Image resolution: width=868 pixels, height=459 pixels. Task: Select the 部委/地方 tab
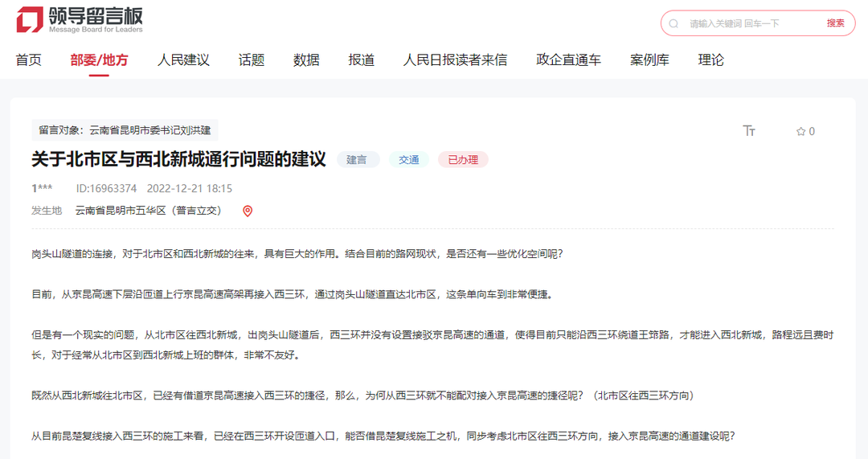coord(99,59)
